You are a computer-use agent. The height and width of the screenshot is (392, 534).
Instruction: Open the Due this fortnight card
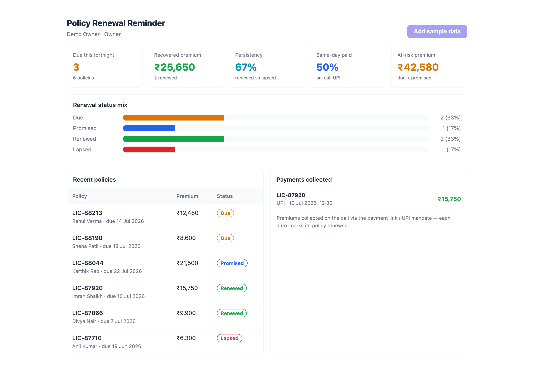tap(105, 66)
